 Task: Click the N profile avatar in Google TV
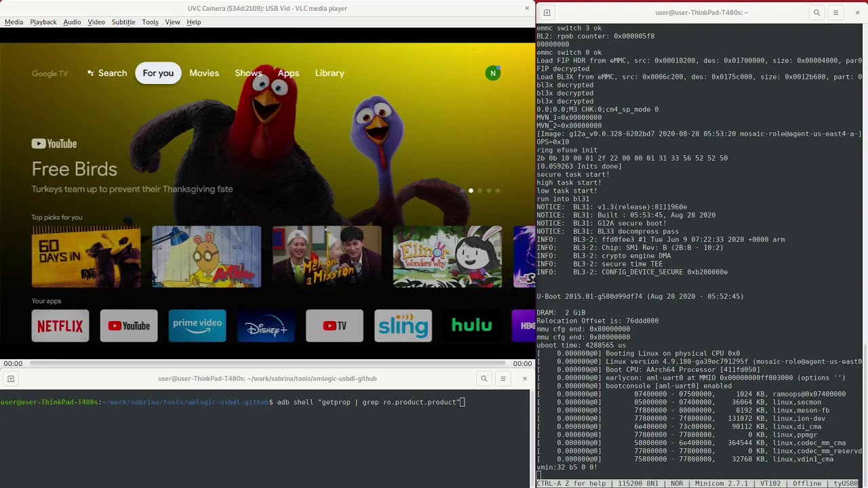coord(493,73)
